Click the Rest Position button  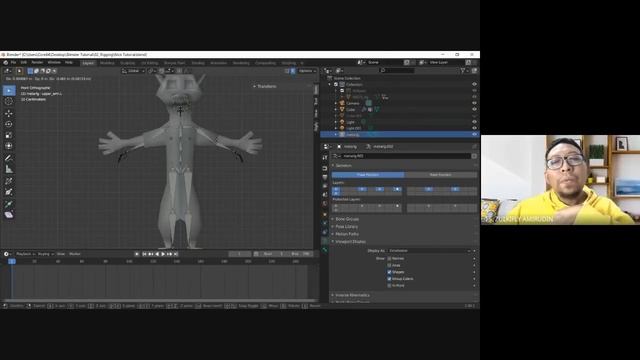(440, 175)
